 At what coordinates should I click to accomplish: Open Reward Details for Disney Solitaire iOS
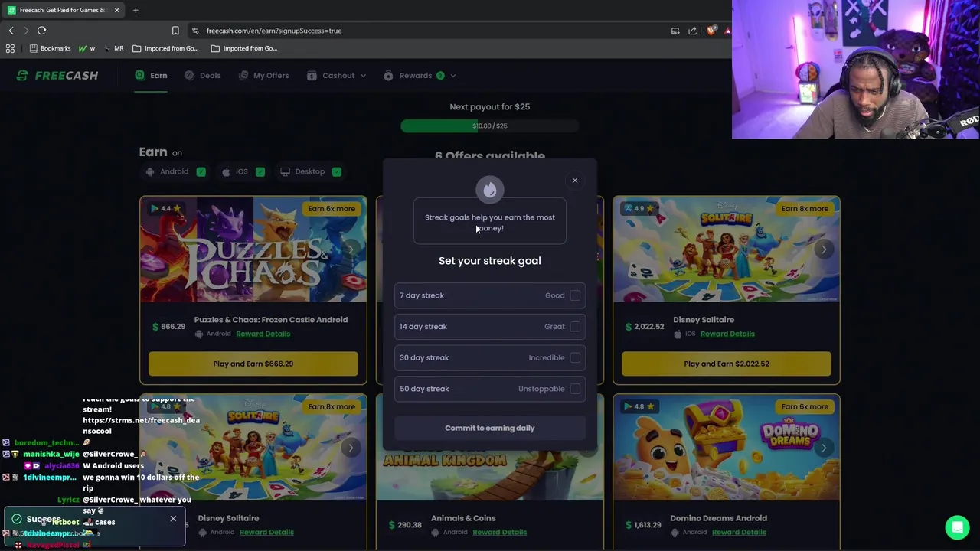727,334
